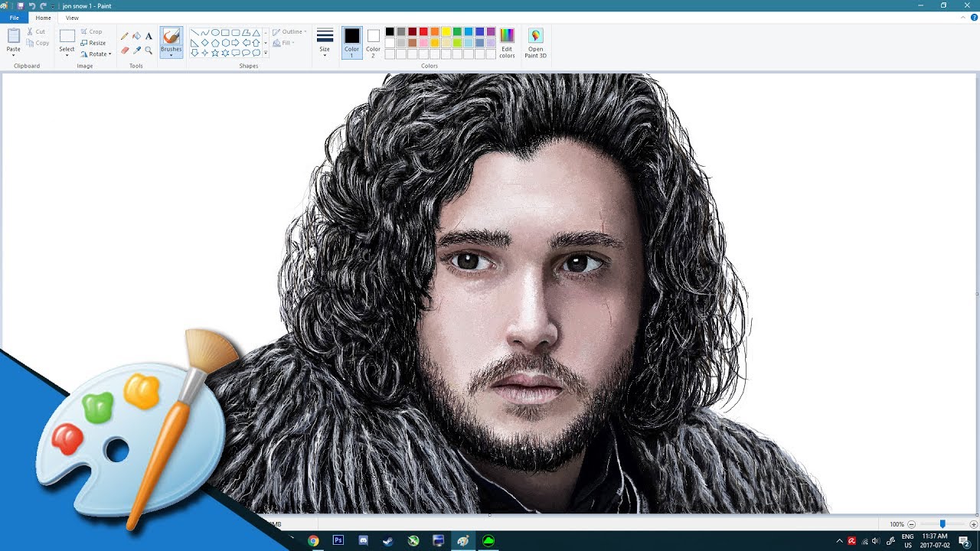
Task: Click the Resize button
Action: 93,43
